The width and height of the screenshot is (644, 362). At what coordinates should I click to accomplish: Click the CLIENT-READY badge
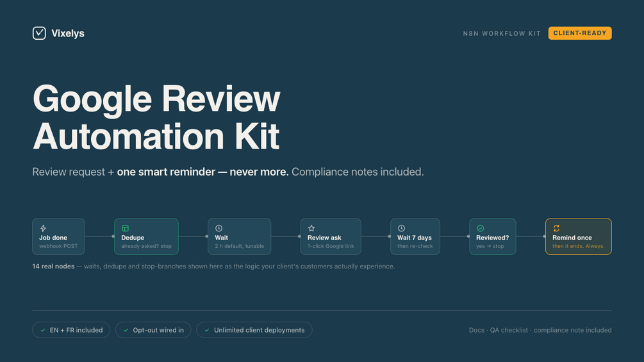[x=579, y=33]
